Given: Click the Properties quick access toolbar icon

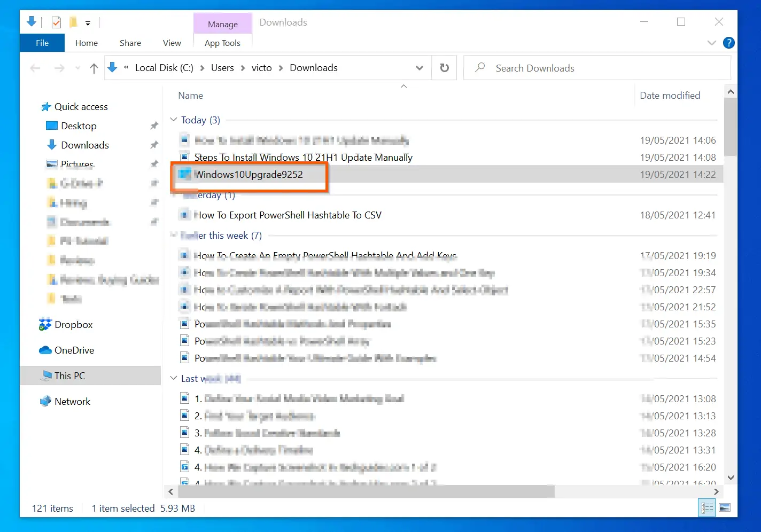Looking at the screenshot, I should pyautogui.click(x=56, y=22).
